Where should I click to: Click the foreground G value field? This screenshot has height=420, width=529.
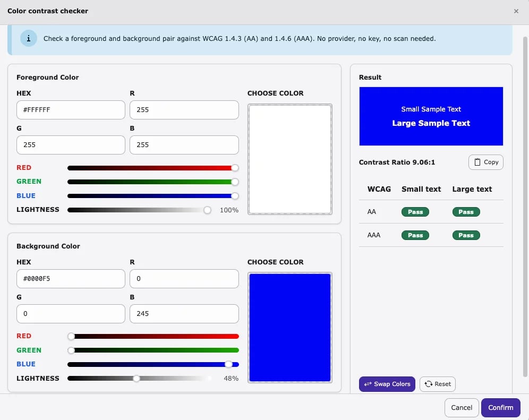[71, 145]
